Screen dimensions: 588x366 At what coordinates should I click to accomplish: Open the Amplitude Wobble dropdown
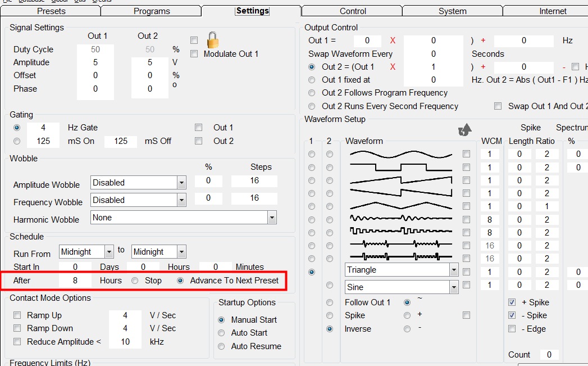tap(181, 183)
